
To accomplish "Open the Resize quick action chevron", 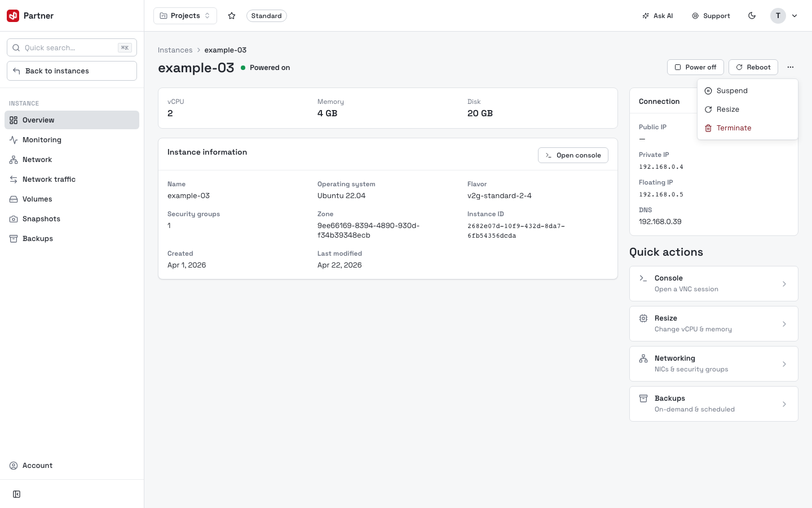I will tap(784, 324).
